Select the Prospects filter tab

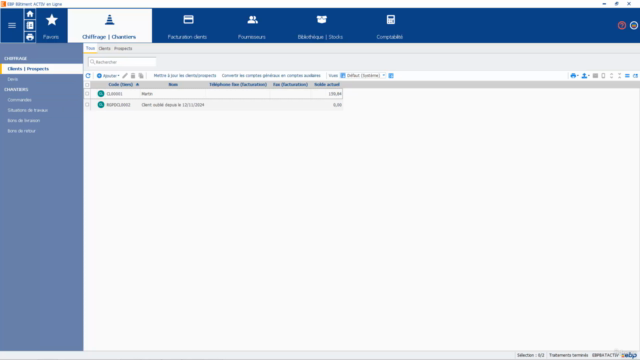pyautogui.click(x=123, y=49)
